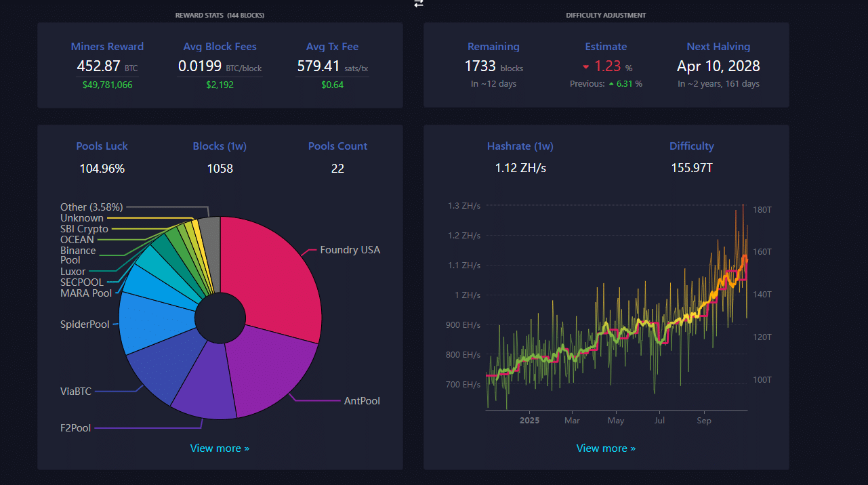Open the Pools Count heading link
Viewport: 868px width, 485px height.
pos(337,146)
